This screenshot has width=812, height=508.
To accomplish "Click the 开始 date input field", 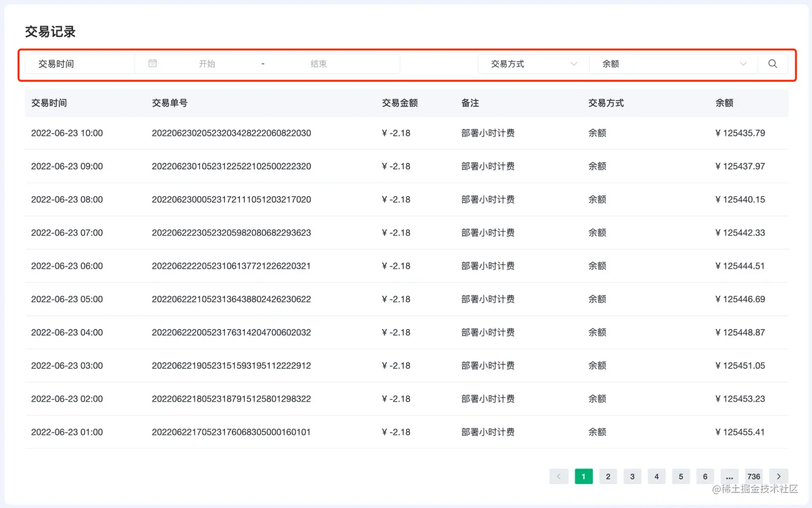I will click(x=208, y=63).
